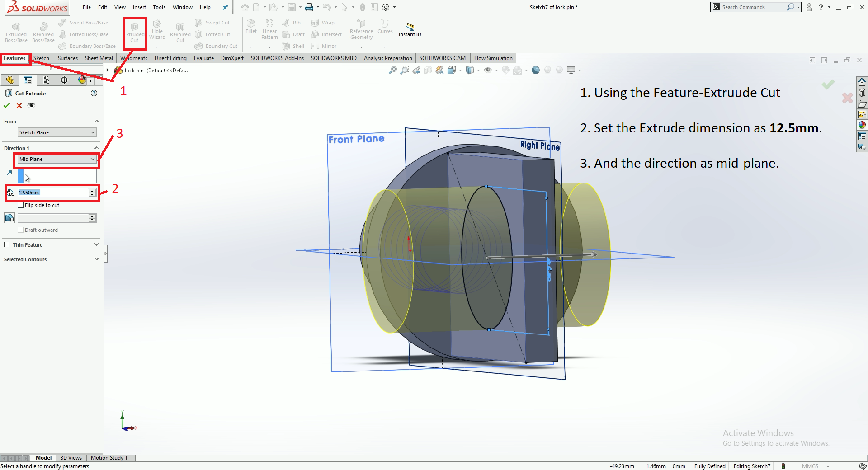
Task: Open the ConfigurationManager tab icon
Action: (x=46, y=80)
